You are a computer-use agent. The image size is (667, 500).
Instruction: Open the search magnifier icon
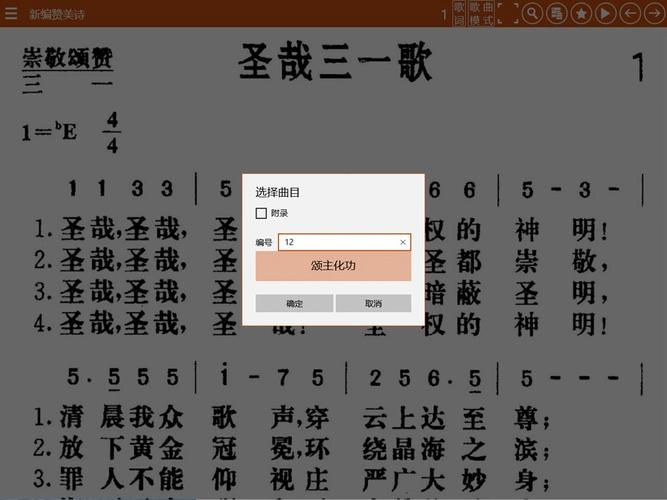tap(532, 13)
